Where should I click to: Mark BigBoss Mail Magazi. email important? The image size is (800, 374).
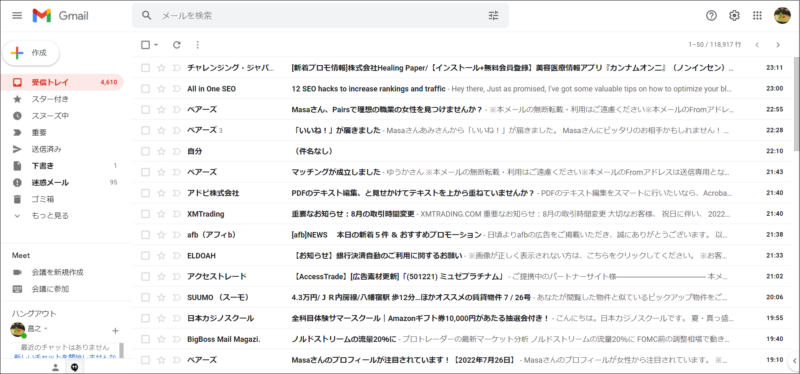click(x=177, y=339)
